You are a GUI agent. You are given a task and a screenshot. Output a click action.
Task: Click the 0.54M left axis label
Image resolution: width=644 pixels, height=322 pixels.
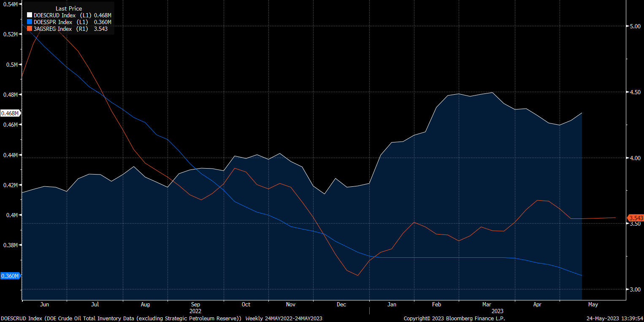point(10,4)
